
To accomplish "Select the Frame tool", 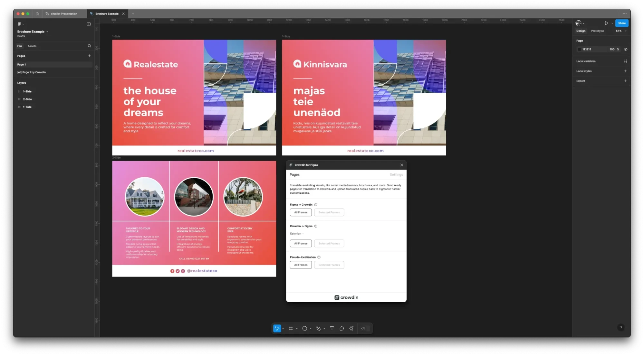I will (291, 328).
